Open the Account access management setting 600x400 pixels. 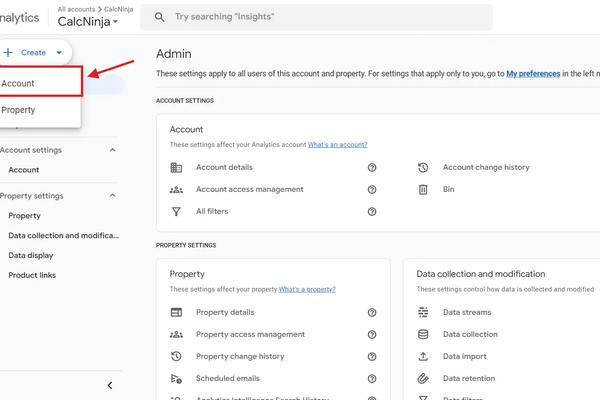point(249,189)
